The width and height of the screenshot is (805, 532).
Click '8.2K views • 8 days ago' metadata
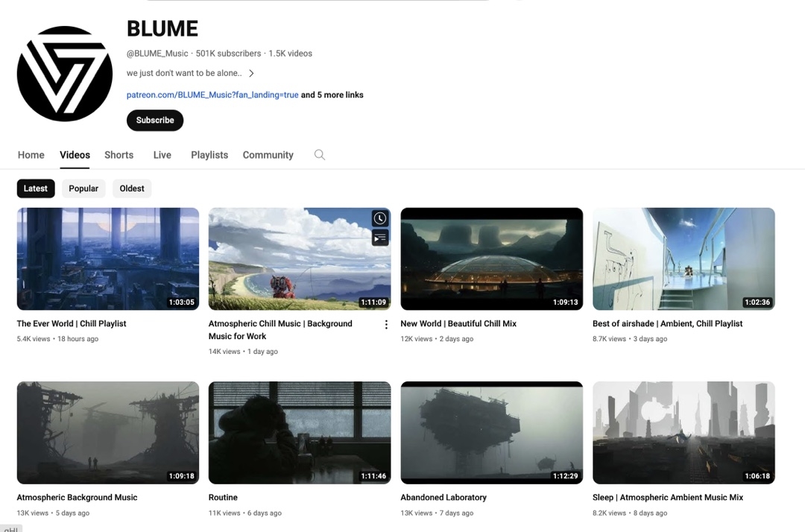(630, 513)
